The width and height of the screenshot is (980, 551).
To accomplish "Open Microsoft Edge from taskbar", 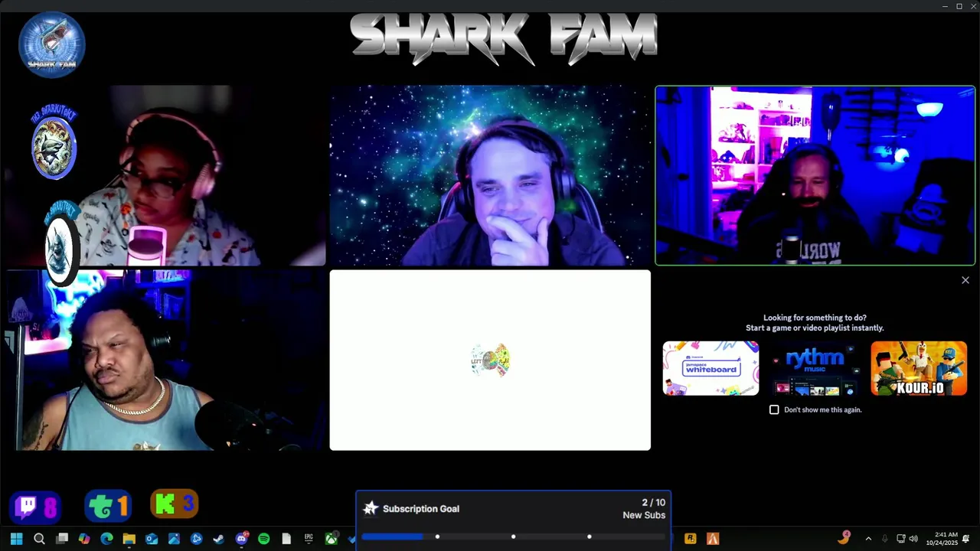I will [106, 539].
